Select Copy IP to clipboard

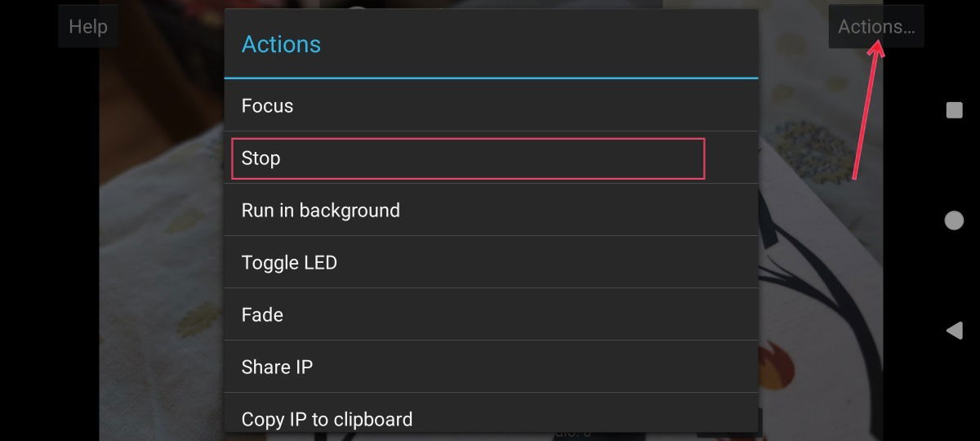click(x=491, y=416)
